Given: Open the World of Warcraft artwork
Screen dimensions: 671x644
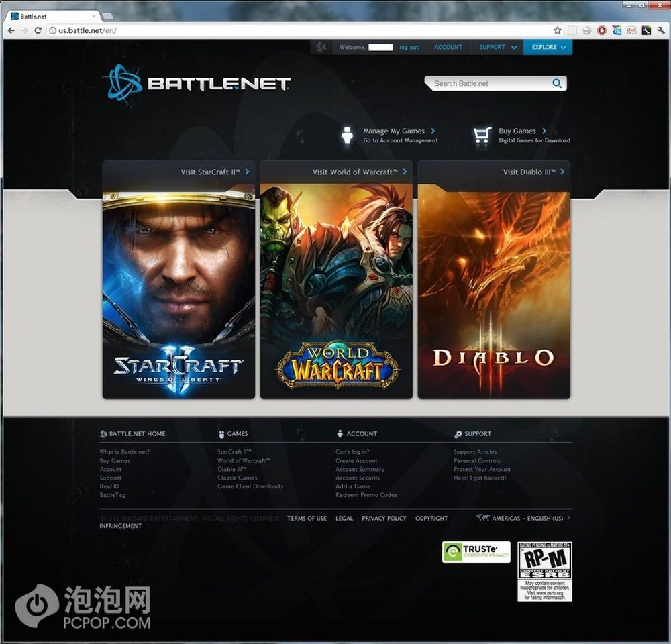Looking at the screenshot, I should coord(336,291).
